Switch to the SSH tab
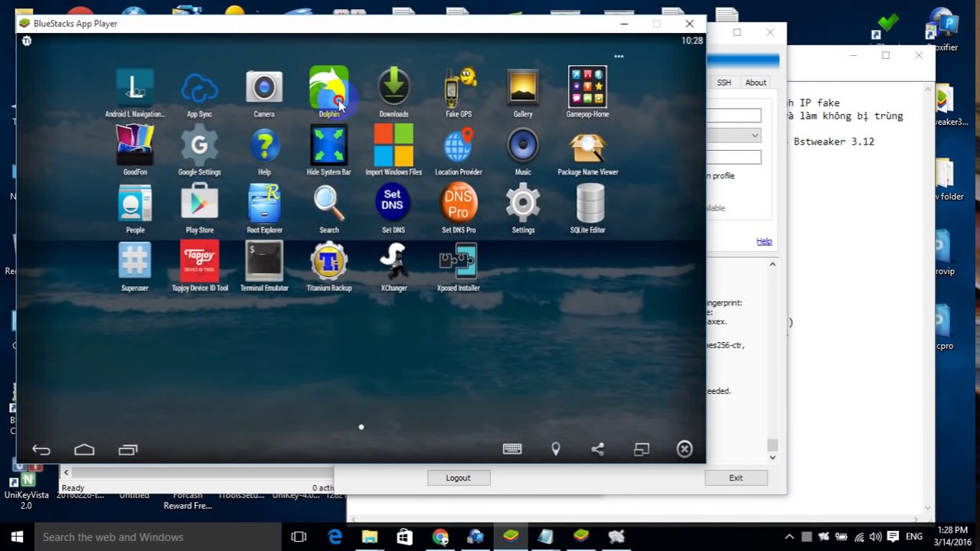Screen dimensions: 980x551 tap(724, 83)
